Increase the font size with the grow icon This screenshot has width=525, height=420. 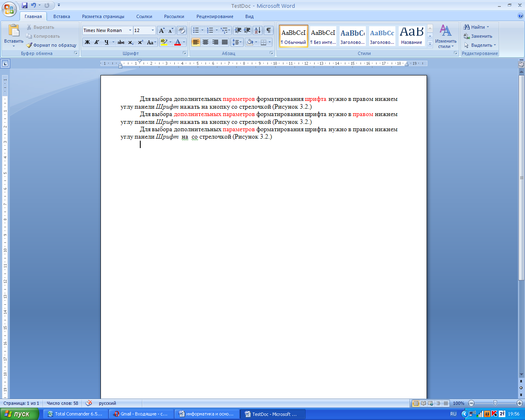162,30
